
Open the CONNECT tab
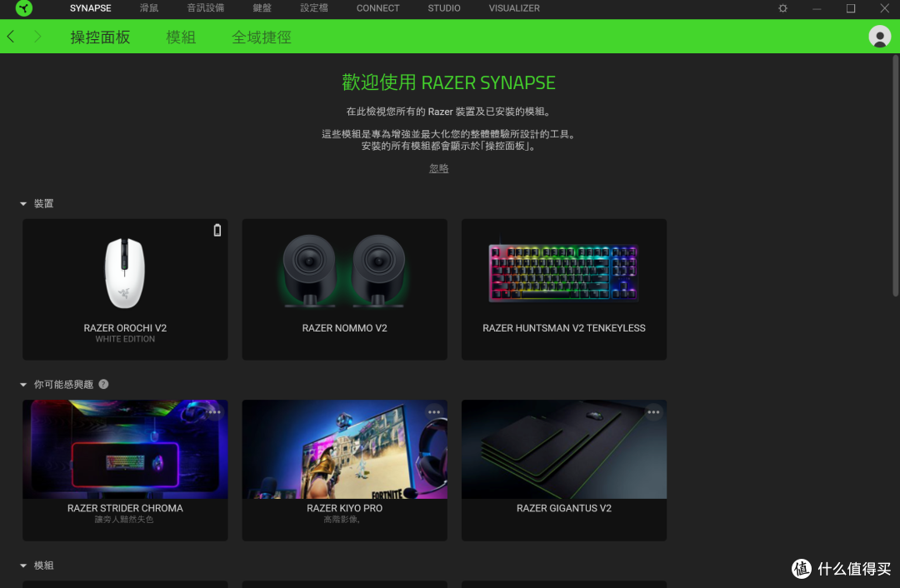point(377,8)
